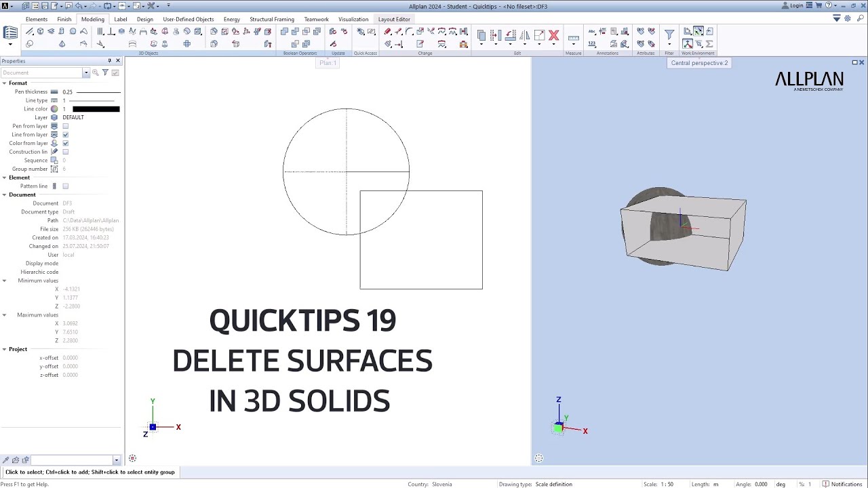Collapse the Minimum values group
The height and width of the screenshot is (488, 868).
[4, 281]
